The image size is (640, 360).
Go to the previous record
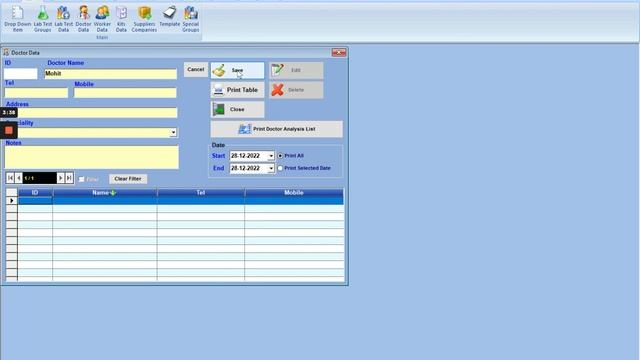point(19,178)
